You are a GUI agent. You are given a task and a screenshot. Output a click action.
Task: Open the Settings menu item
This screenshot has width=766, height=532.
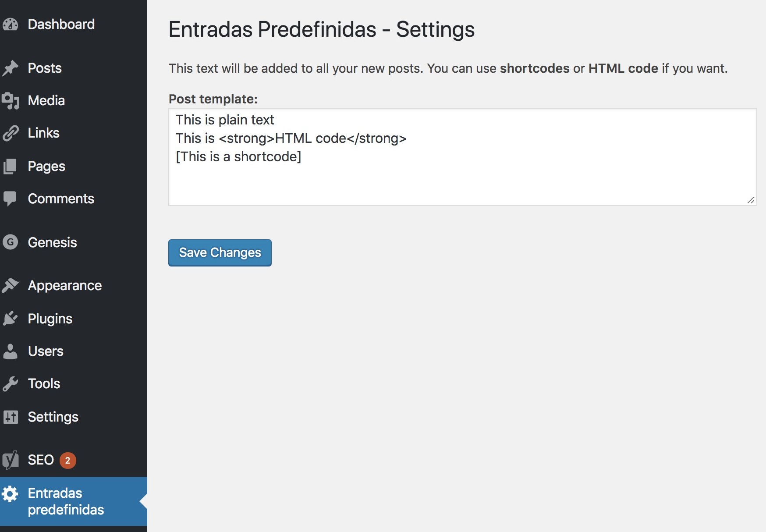click(x=53, y=417)
